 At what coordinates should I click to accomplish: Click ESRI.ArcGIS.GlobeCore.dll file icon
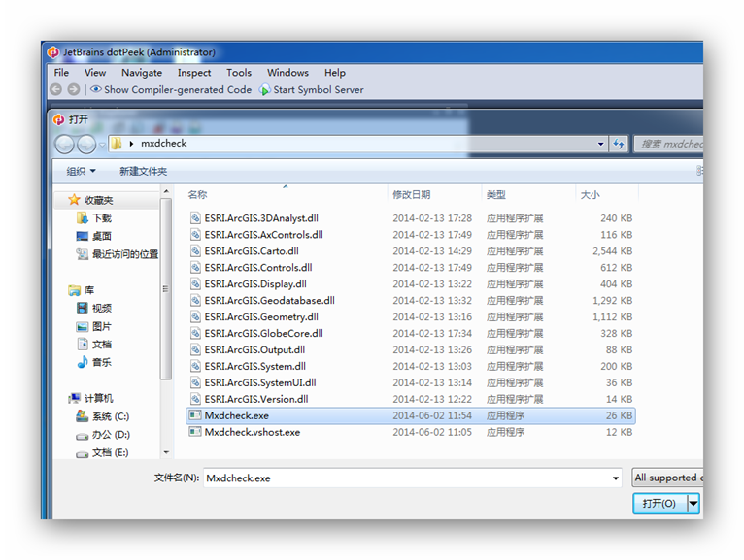point(195,333)
